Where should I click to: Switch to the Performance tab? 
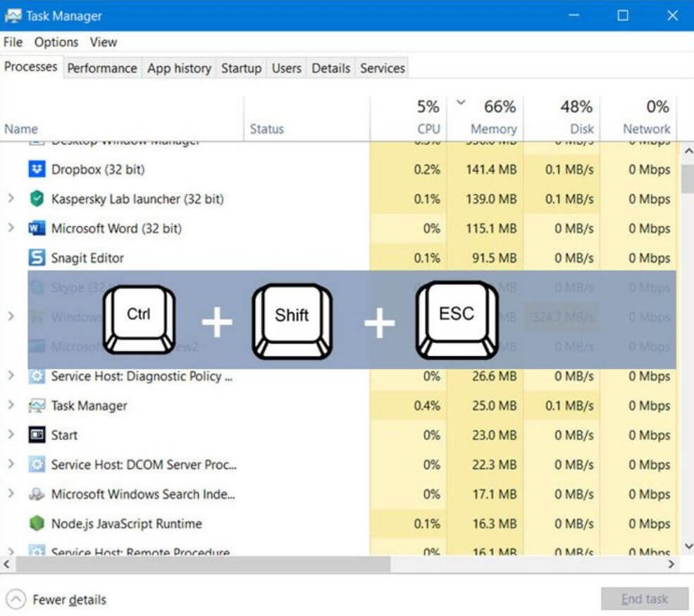[x=102, y=68]
